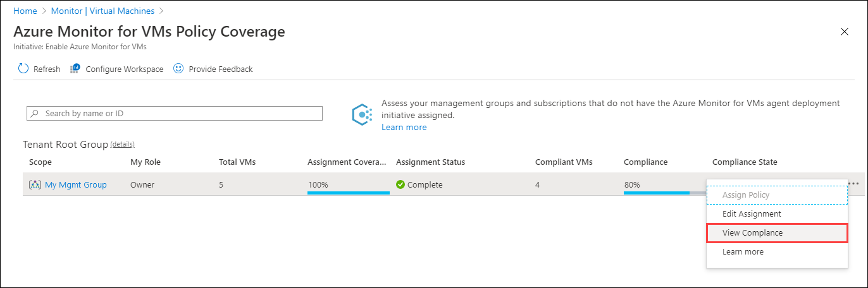
Task: Open the My Mgmt Group link
Action: [76, 185]
